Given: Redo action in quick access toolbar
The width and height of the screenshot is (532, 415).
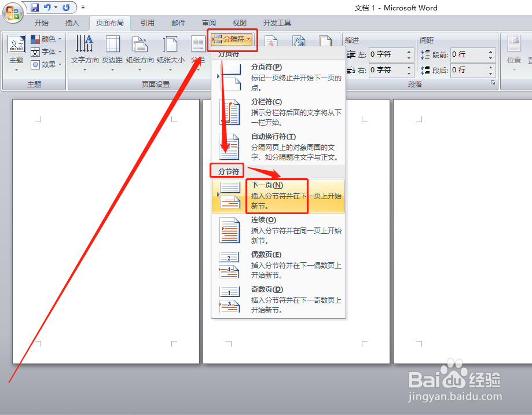Looking at the screenshot, I should pyautogui.click(x=66, y=7).
